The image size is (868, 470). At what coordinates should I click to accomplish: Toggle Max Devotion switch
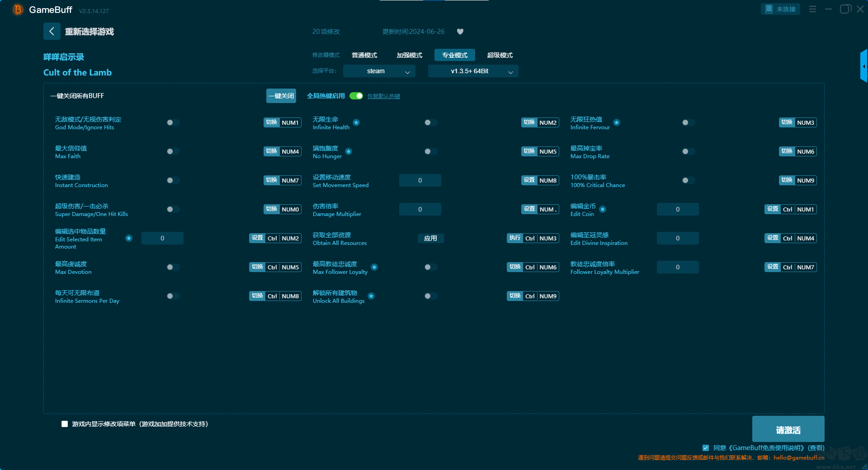[x=173, y=267]
